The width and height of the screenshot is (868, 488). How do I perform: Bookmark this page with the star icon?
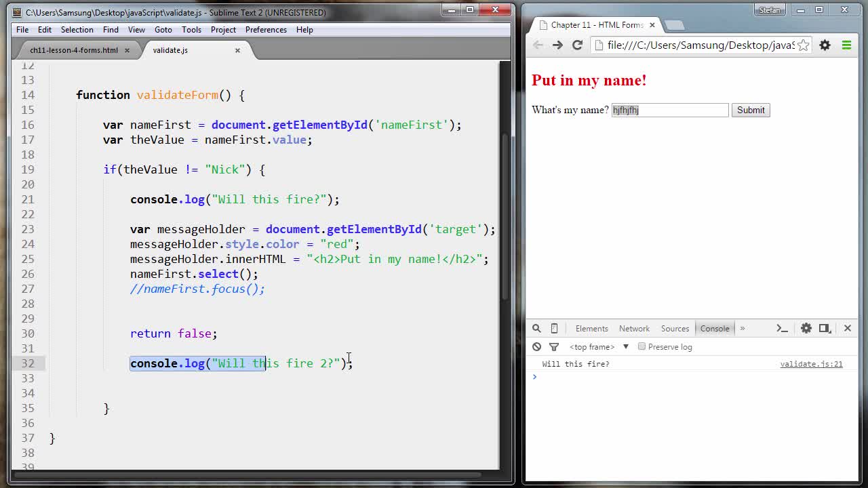tap(803, 45)
